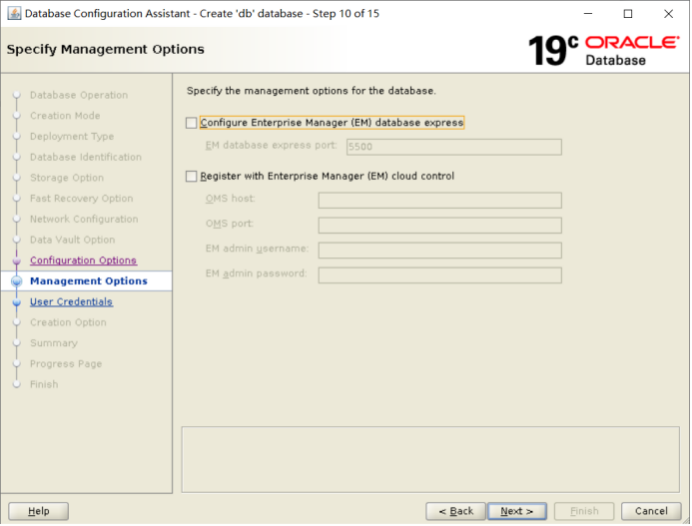Click Progress Page step text
This screenshot has width=692, height=526.
click(x=66, y=364)
